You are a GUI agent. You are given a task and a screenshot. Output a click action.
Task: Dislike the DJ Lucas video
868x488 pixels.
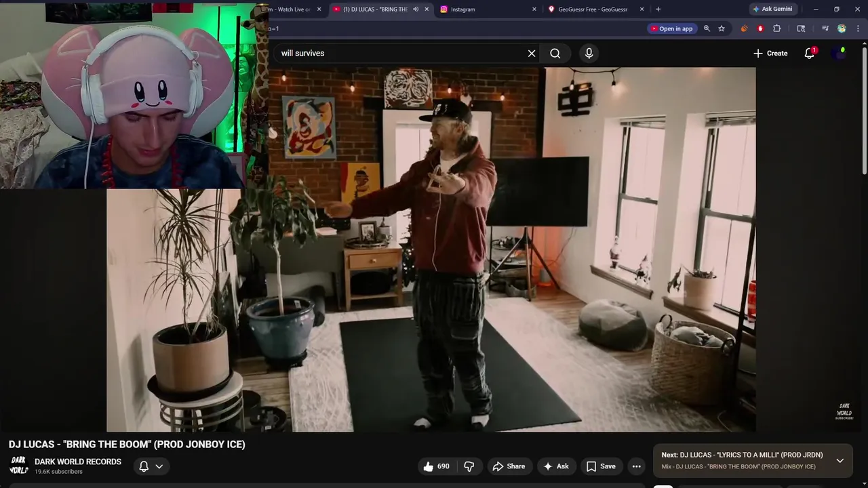click(x=469, y=466)
